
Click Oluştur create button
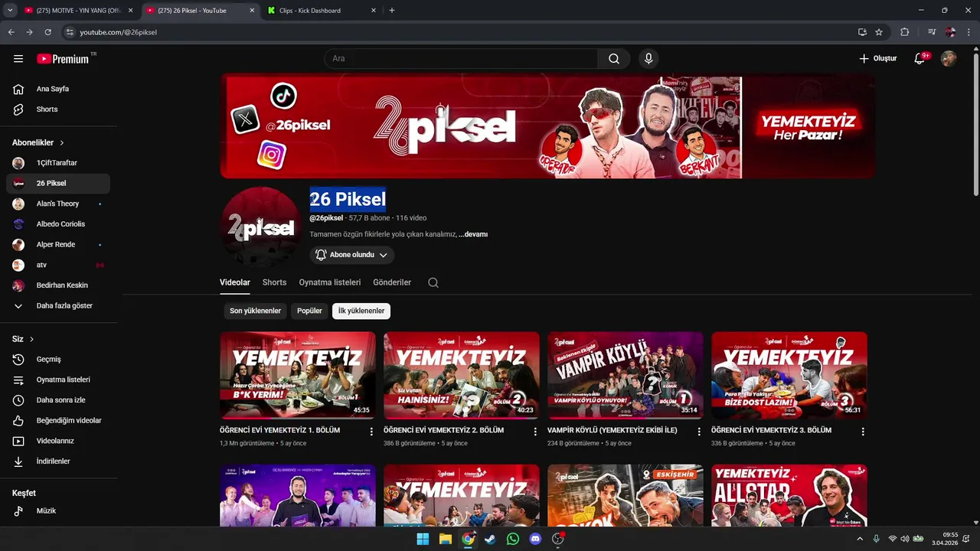pyautogui.click(x=877, y=59)
